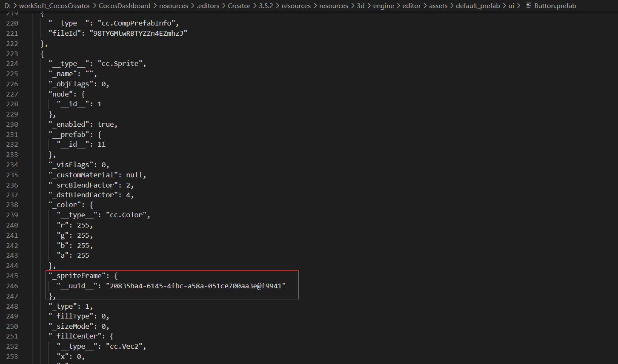
Task: Select the .editors breadcrumb segment
Action: [x=208, y=6]
